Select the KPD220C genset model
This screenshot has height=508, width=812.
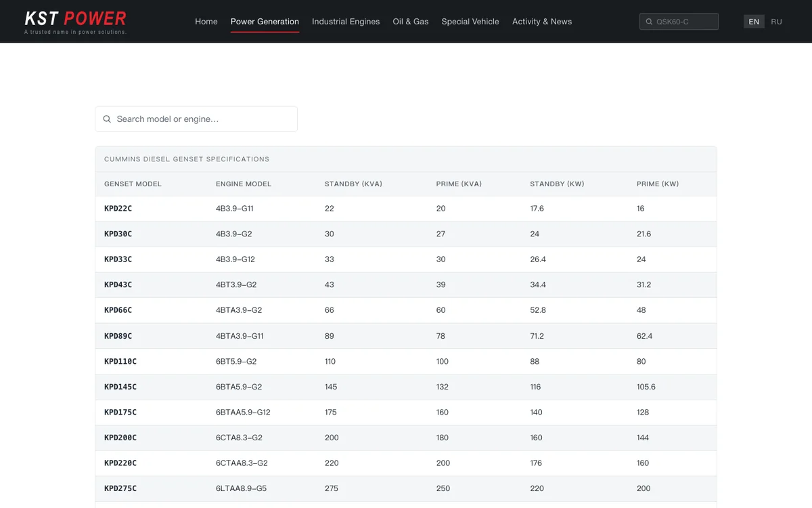click(120, 463)
